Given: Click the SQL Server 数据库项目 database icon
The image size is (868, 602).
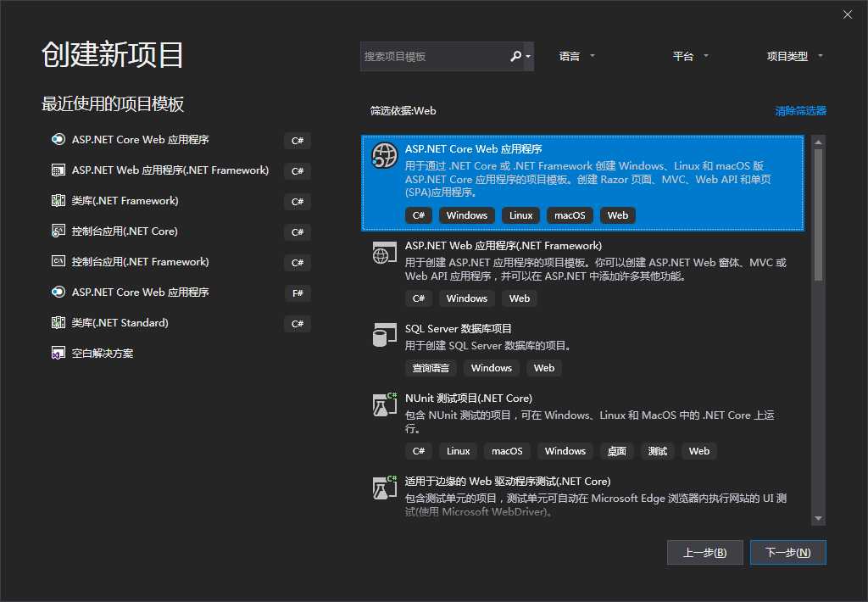Looking at the screenshot, I should [384, 336].
